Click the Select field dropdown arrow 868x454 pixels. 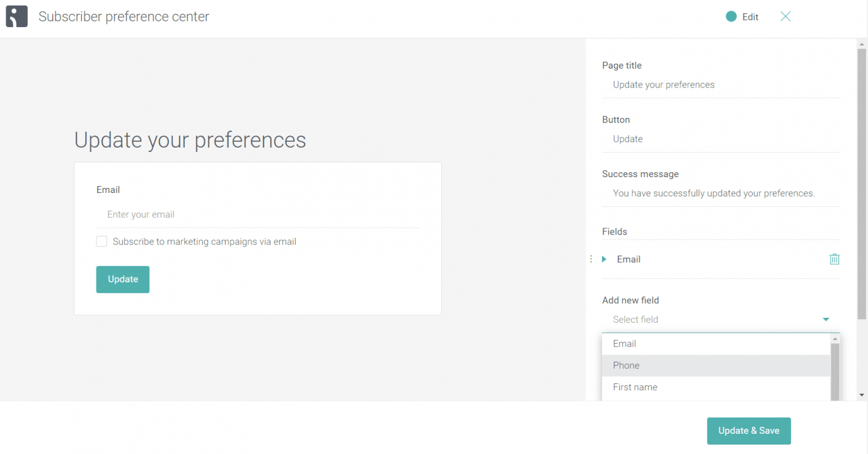tap(826, 320)
